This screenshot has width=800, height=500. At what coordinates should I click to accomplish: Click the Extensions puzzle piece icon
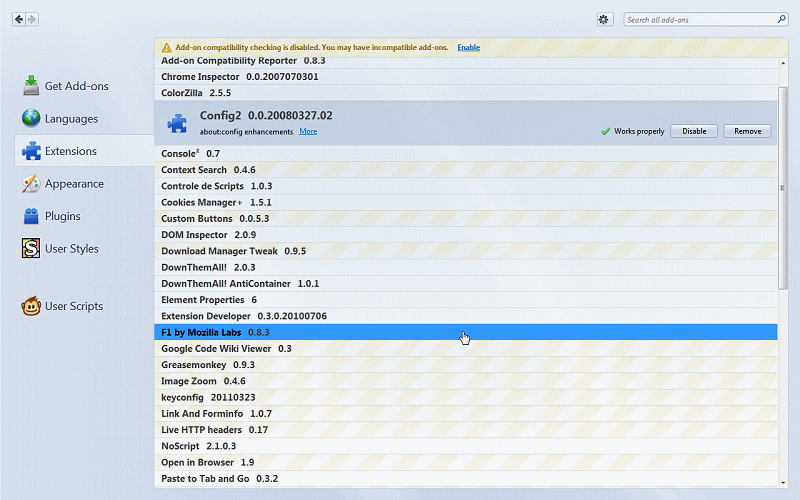click(x=31, y=151)
